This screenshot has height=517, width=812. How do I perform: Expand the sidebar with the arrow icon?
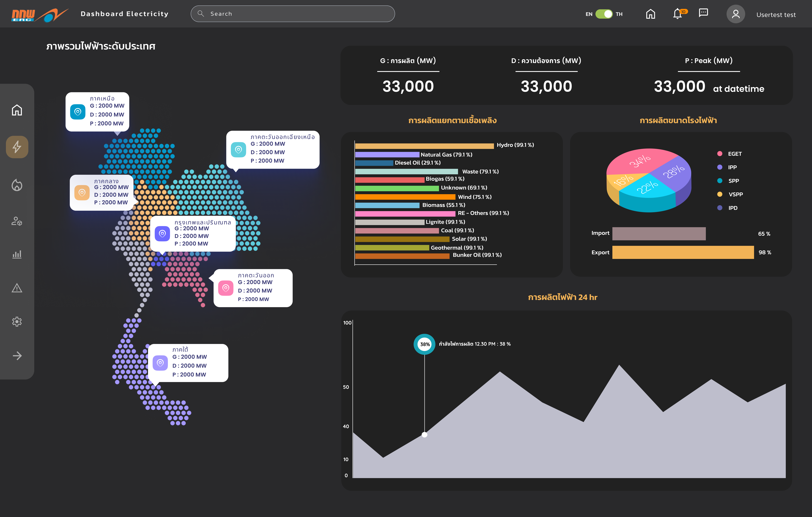17,356
